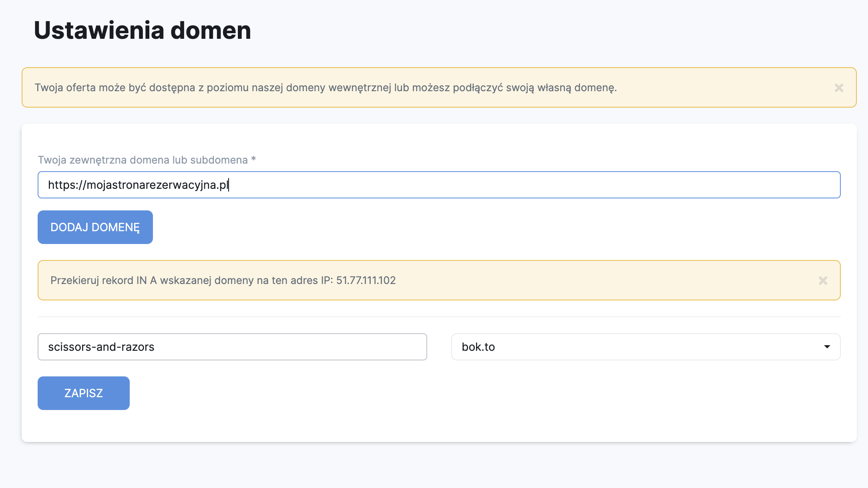868x488 pixels.
Task: Save settings with the ZAPISZ button
Action: point(84,393)
